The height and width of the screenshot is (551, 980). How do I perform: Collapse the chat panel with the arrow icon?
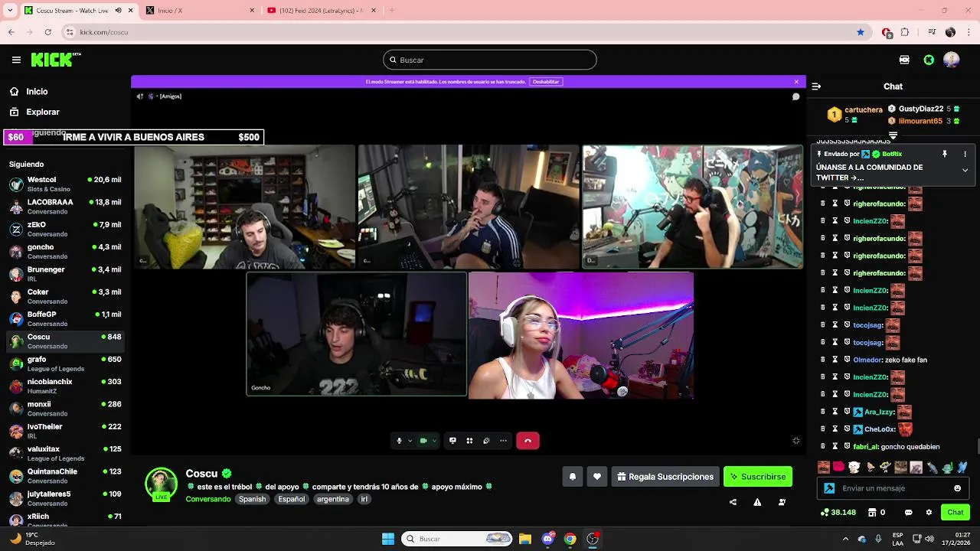point(816,86)
